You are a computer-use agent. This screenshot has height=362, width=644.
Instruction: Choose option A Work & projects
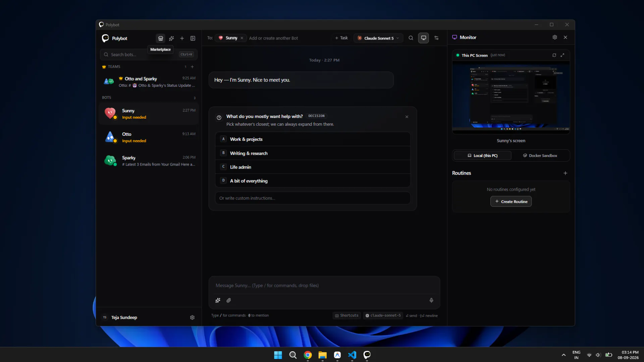tap(313, 139)
